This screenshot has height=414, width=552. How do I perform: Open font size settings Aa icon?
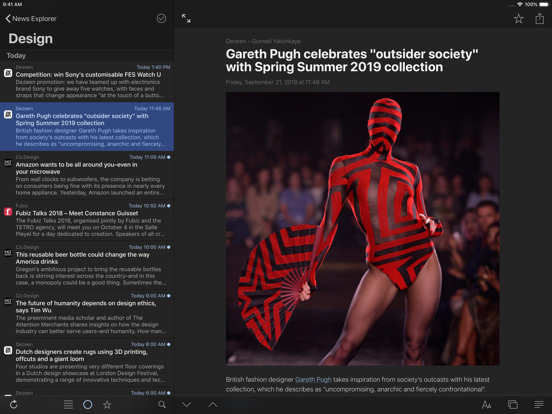coord(487,404)
